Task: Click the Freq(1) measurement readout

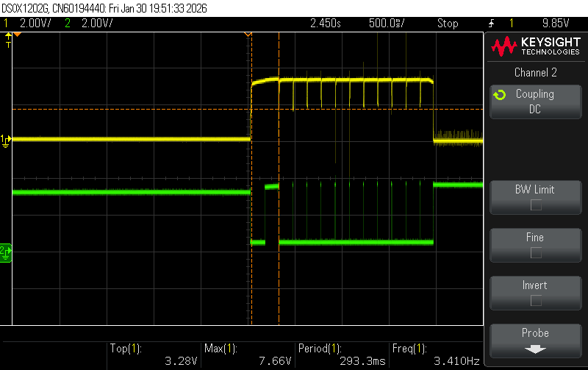Action: [x=436, y=355]
